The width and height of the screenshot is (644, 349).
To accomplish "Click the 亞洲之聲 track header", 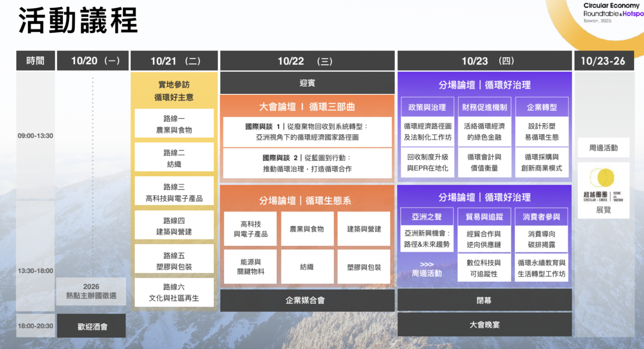I will click(x=427, y=217).
